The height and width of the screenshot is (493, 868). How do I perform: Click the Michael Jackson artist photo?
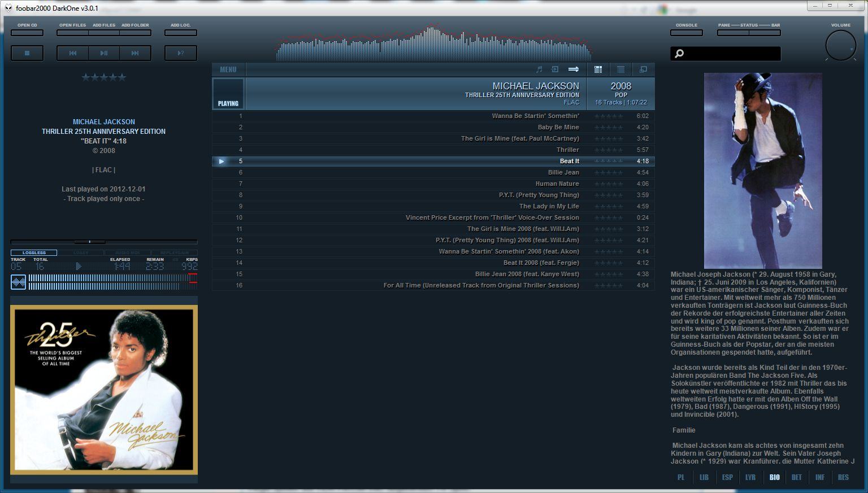click(x=763, y=171)
